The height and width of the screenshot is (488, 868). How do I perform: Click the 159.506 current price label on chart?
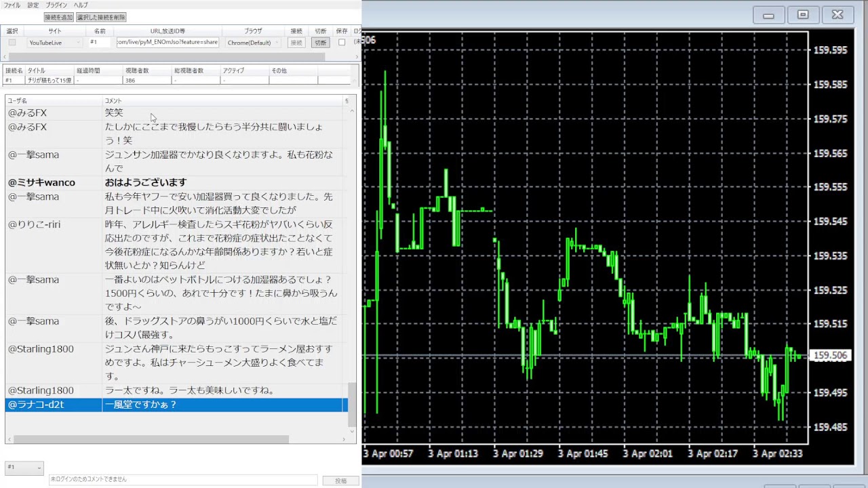point(830,356)
